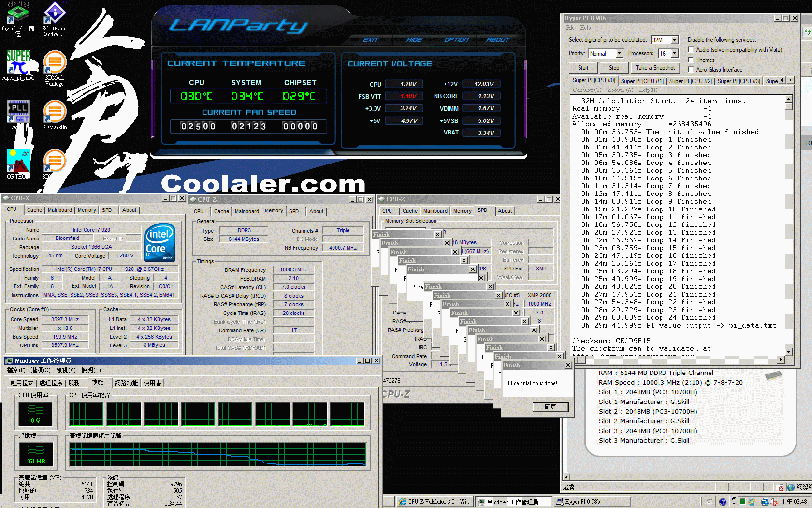
Task: Click the help question-mark tray icon
Action: 722,502
